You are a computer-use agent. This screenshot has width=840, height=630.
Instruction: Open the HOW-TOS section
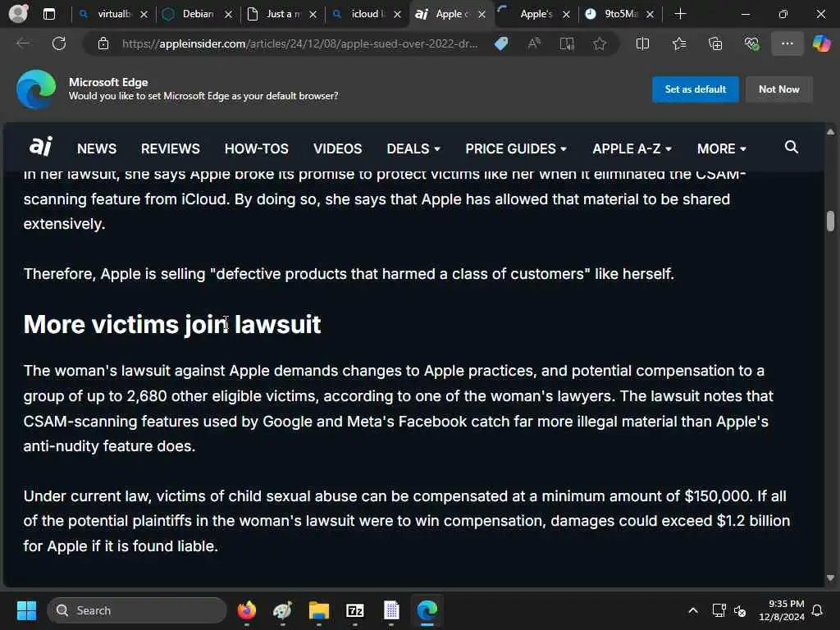[256, 148]
